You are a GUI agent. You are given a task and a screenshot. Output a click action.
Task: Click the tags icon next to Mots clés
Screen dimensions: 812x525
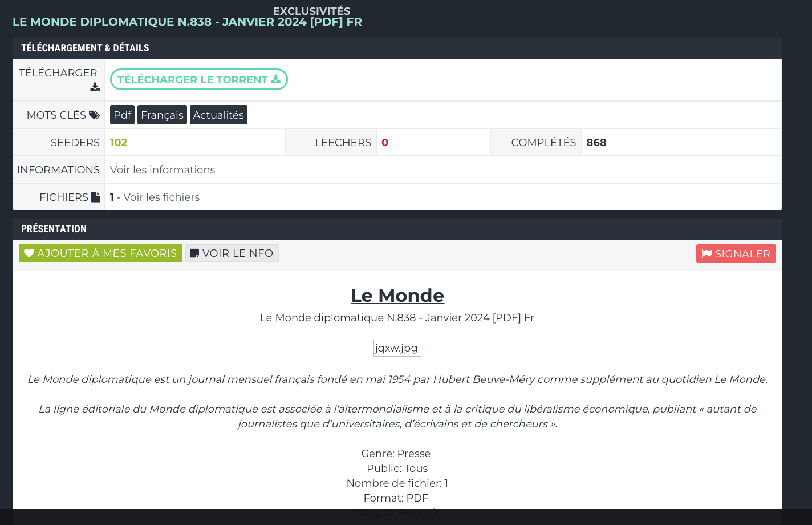95,115
